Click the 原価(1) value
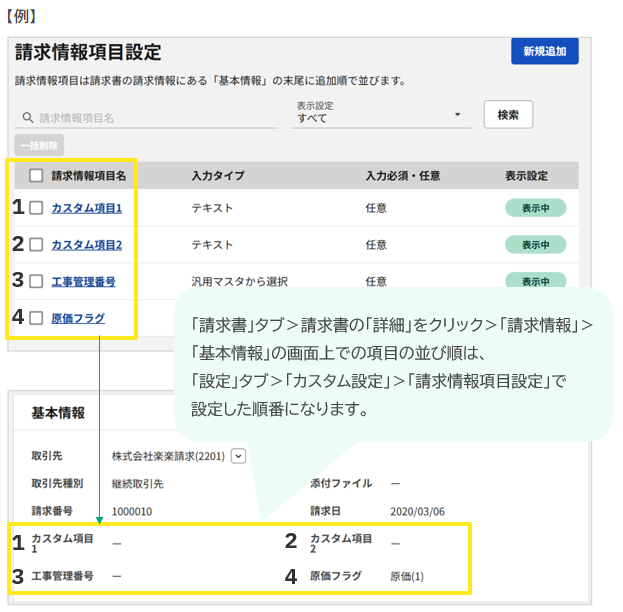The height and width of the screenshot is (612, 623). coord(407,576)
